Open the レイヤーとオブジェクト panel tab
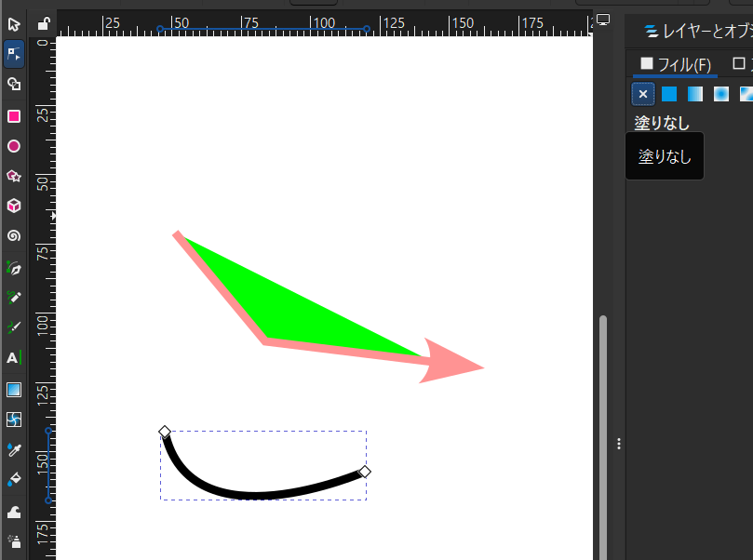Screen dimensions: 753x560 click(698, 31)
